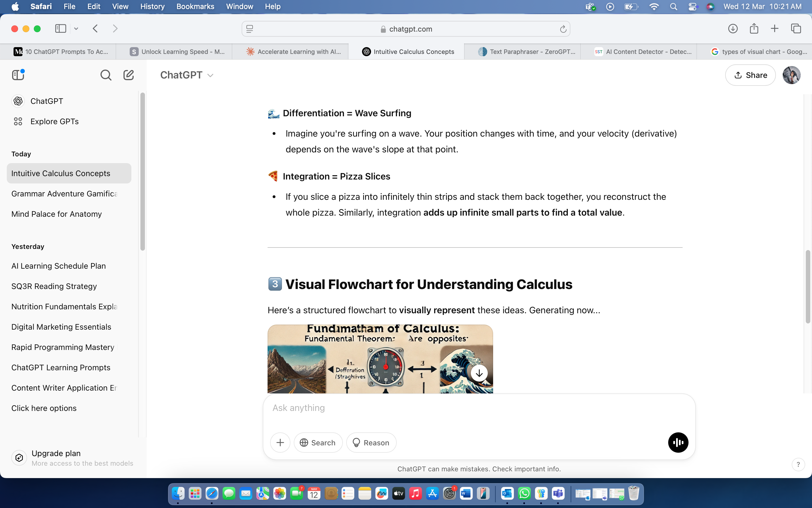Image resolution: width=812 pixels, height=508 pixels.
Task: Switch to Unlock Learning Speed tab
Action: coord(174,51)
